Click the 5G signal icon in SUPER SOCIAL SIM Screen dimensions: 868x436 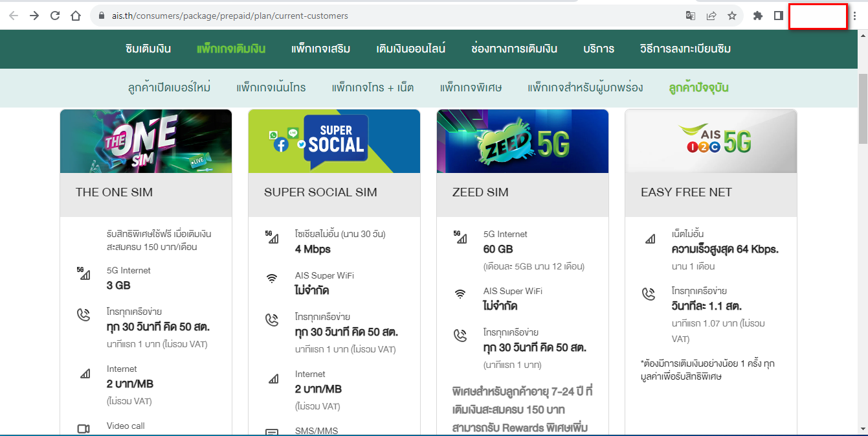[x=272, y=237]
